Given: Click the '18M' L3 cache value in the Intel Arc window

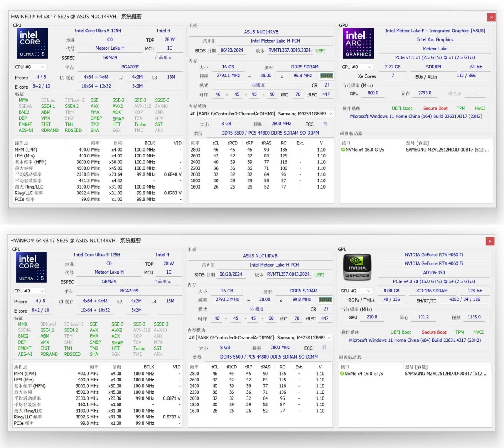Looking at the screenshot, I should [x=171, y=77].
